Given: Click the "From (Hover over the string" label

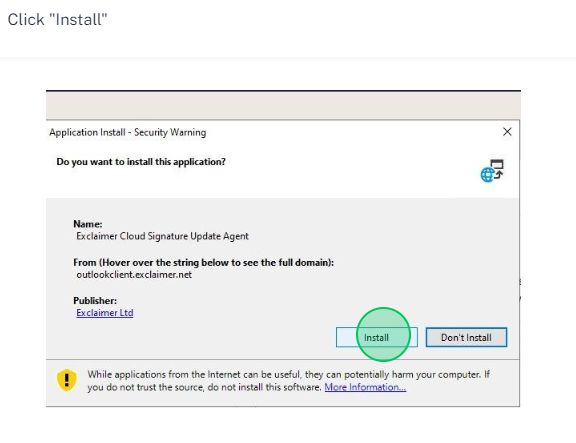Looking at the screenshot, I should pyautogui.click(x=204, y=263).
